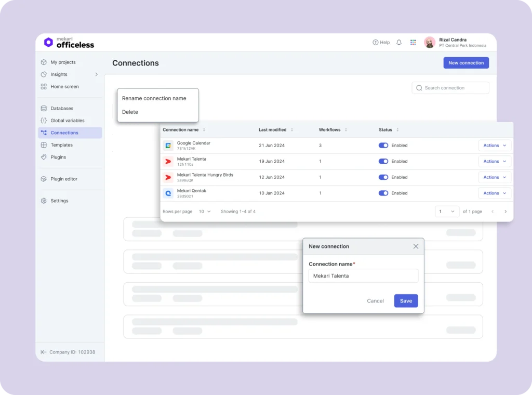Screen dimensions: 532x395
Task: Click the Help question mark icon
Action: (375, 43)
